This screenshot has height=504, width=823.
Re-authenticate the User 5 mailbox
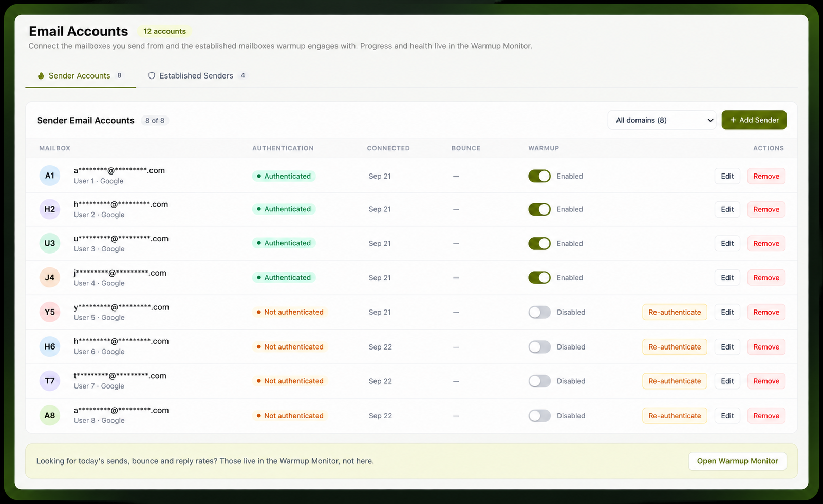point(675,312)
